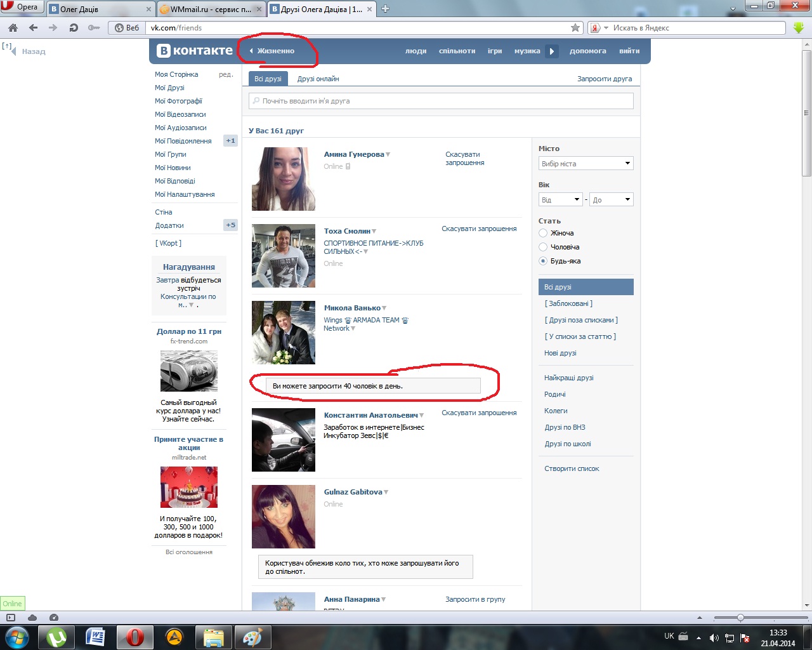Select the Жіноча gender radio button

pos(543,233)
